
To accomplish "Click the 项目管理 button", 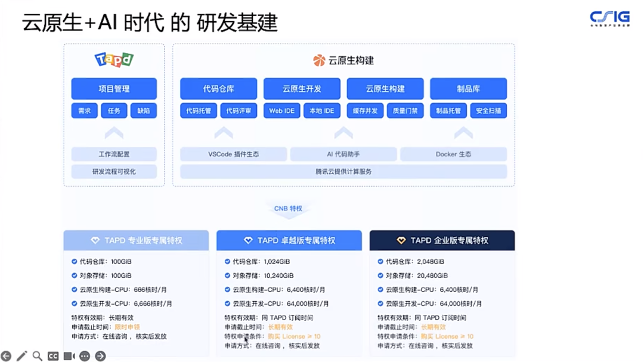I will tap(114, 89).
